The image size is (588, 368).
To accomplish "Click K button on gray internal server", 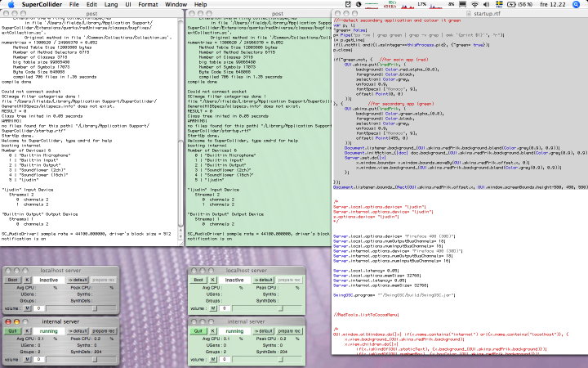I will (x=27, y=331).
